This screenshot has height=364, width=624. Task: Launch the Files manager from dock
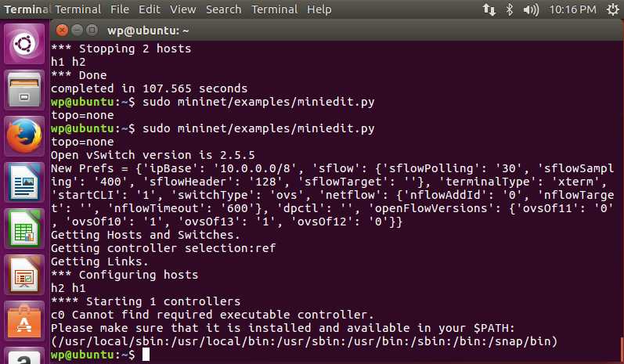pyautogui.click(x=24, y=90)
